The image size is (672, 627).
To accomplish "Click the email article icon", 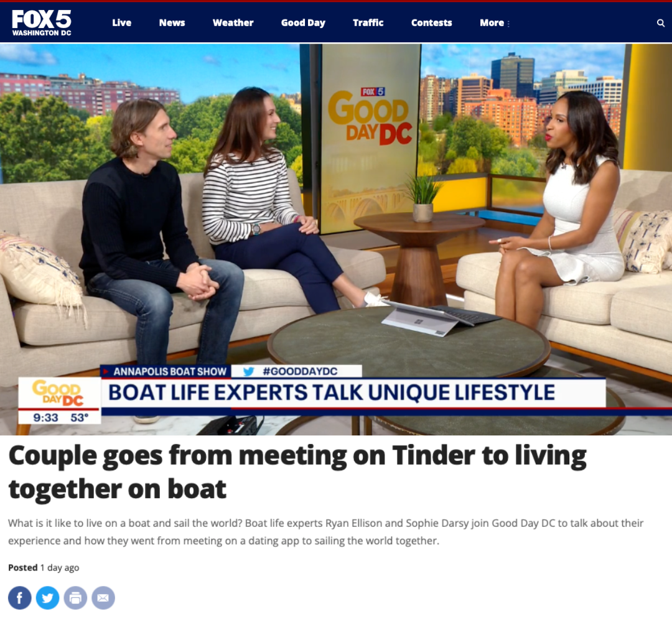I will (x=103, y=597).
